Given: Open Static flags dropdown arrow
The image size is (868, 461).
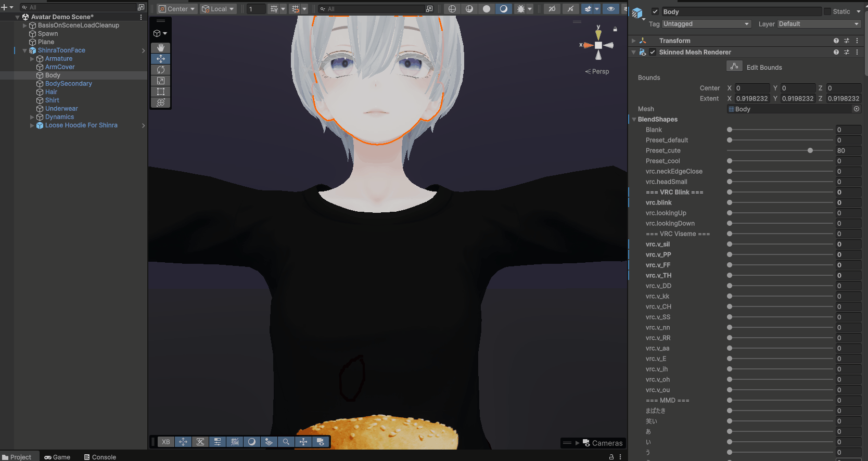Looking at the screenshot, I should pos(859,11).
